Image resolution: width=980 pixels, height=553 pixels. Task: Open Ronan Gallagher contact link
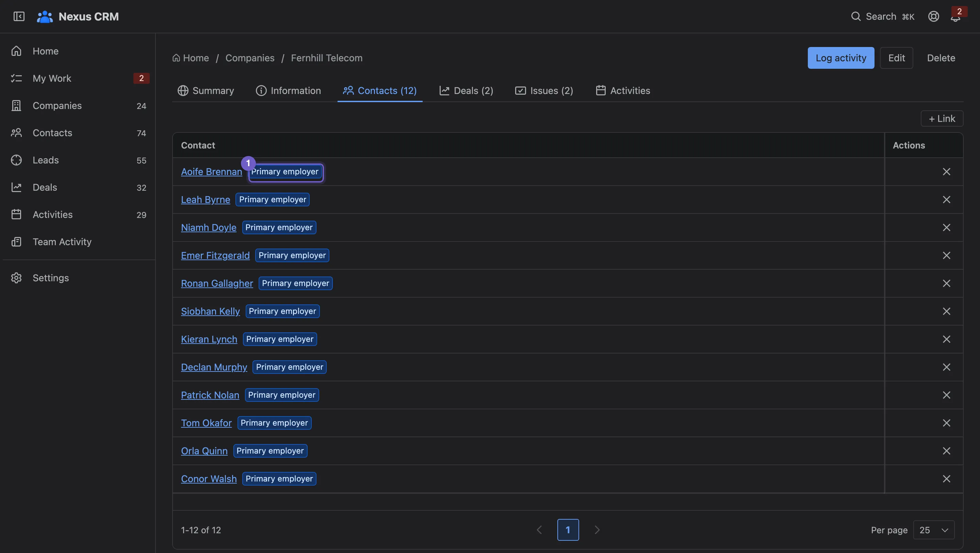click(217, 283)
